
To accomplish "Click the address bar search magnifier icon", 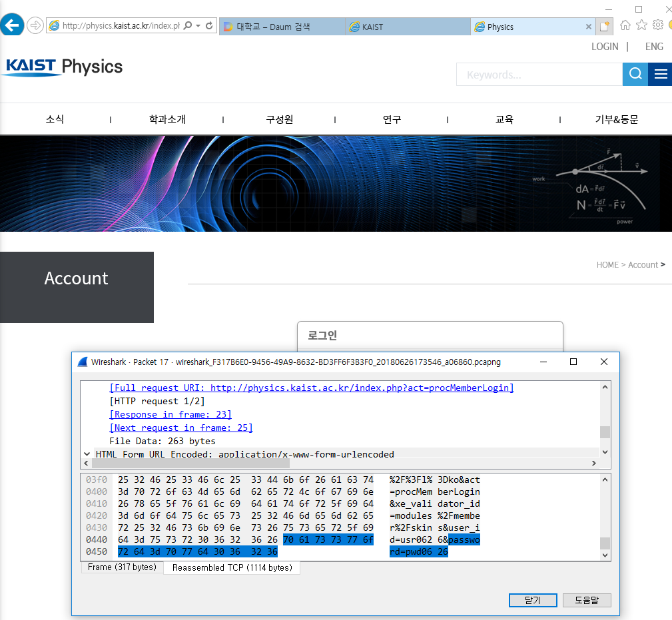I will [x=188, y=26].
